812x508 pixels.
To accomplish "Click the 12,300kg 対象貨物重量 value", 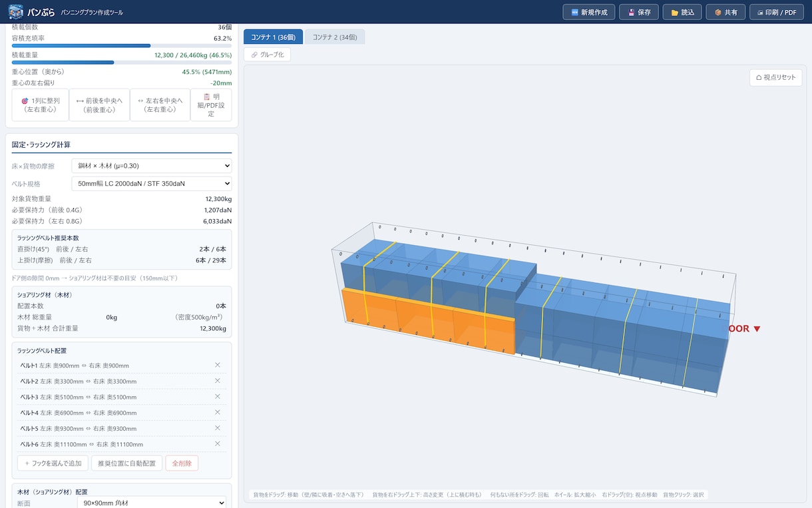I will pyautogui.click(x=218, y=198).
